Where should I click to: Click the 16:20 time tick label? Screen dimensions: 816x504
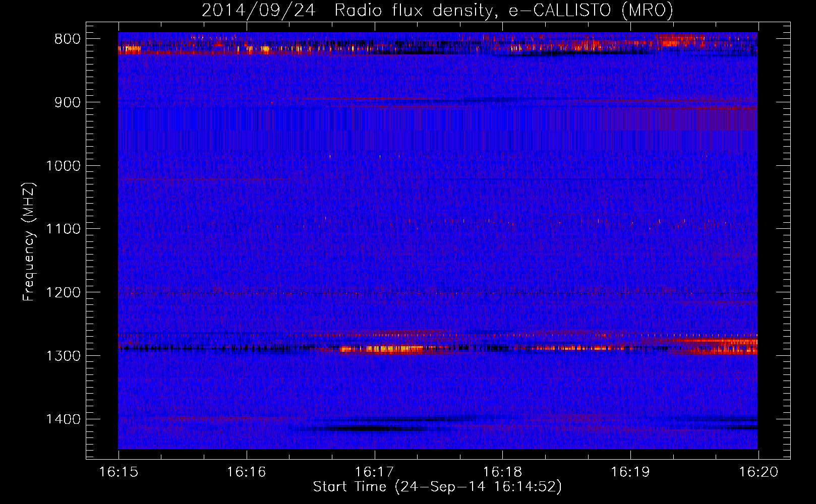759,472
